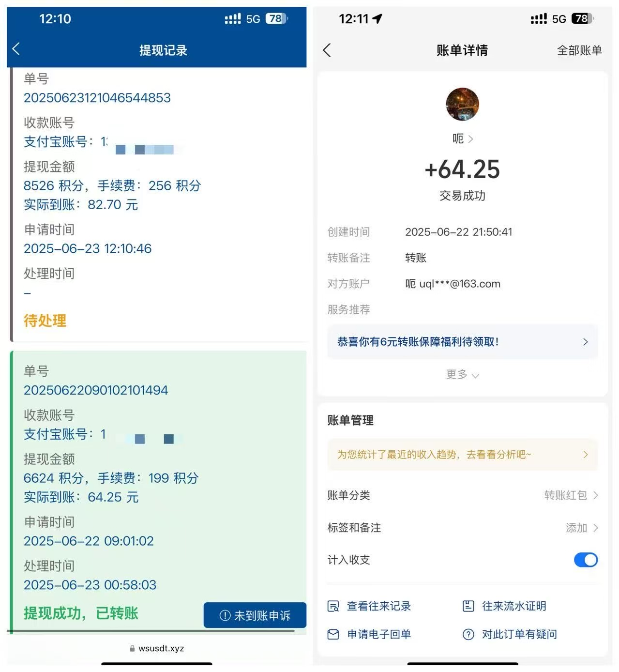This screenshot has width=619, height=672.
Task: Tap the wsusdt.xyz address bar
Action: (157, 648)
